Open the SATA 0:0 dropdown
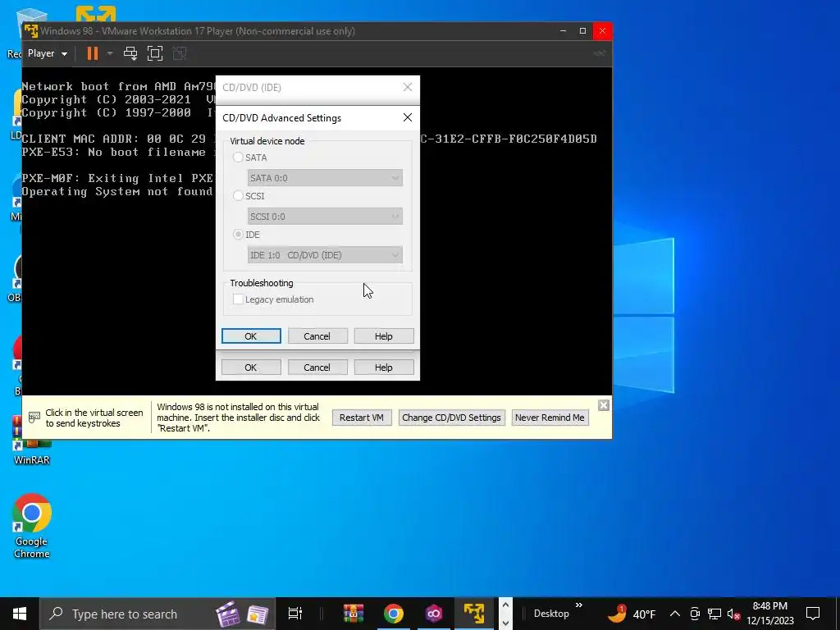Image resolution: width=840 pixels, height=630 pixels. [x=325, y=178]
